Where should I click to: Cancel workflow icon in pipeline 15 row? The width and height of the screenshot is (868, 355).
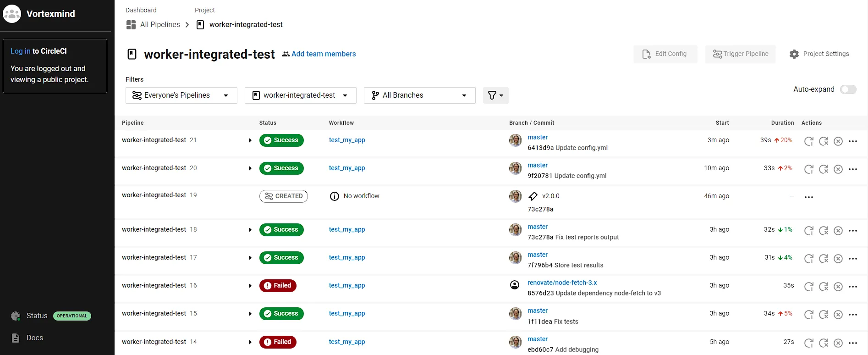point(838,314)
